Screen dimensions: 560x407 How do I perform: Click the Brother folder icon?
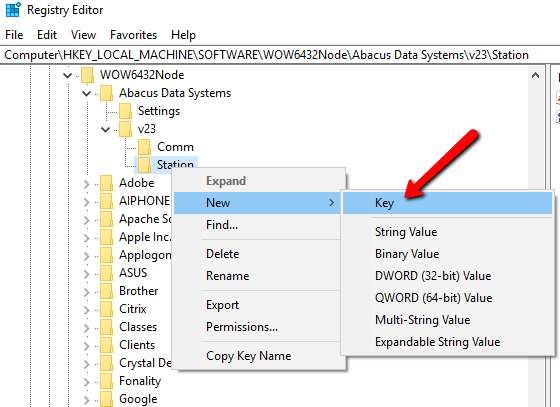coord(106,291)
